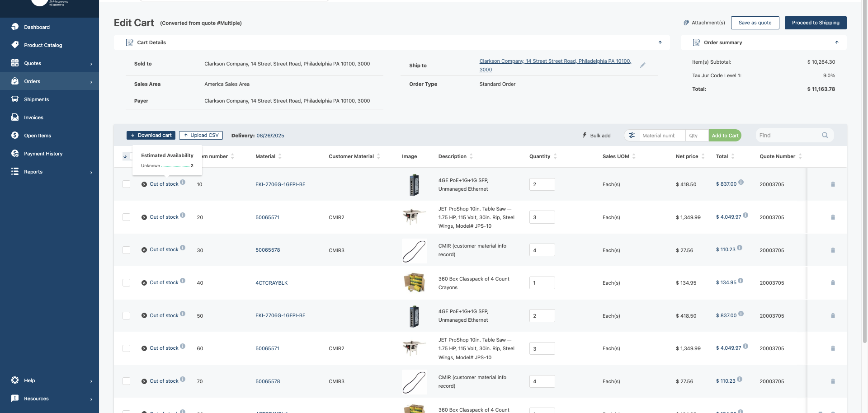This screenshot has width=868, height=413.
Task: Check the checkbox for item 50 row
Action: [126, 316]
